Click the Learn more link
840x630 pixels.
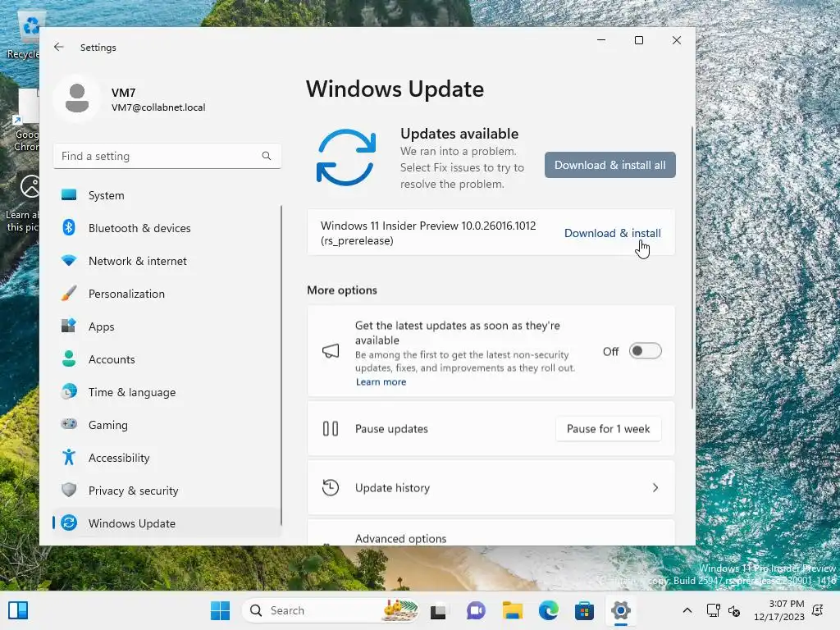(x=381, y=382)
